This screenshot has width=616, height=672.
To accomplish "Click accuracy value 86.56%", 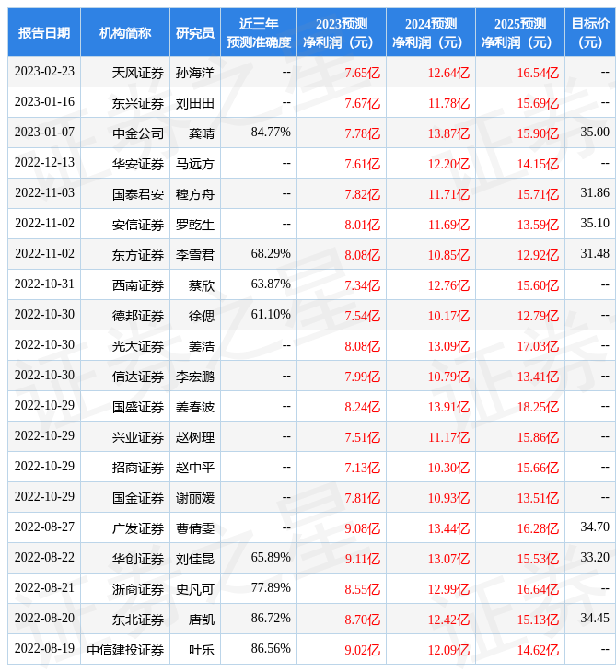I will tap(271, 648).
